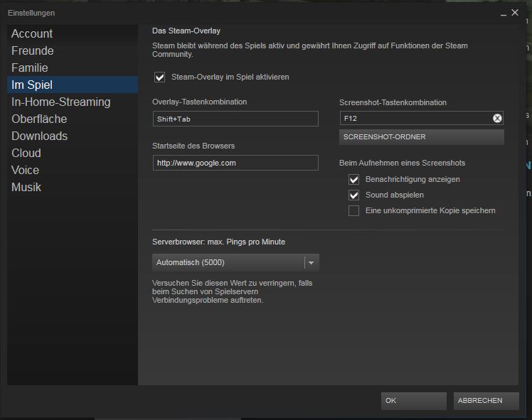532x420 pixels.
Task: Uncheck Benachrichtigung anzeigen
Action: tap(354, 180)
